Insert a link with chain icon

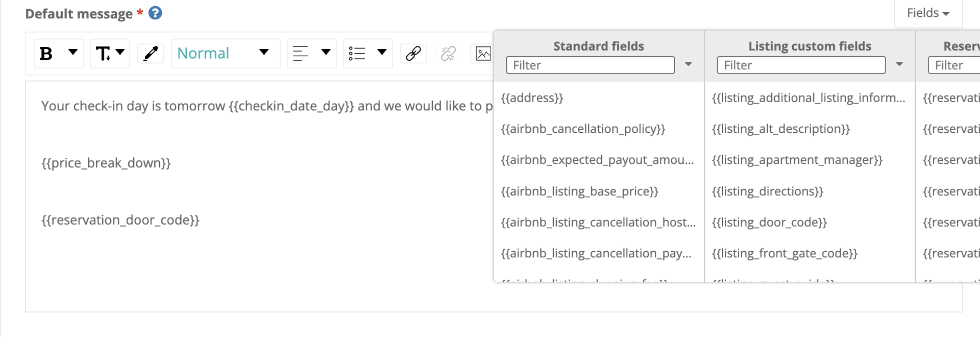(x=413, y=53)
